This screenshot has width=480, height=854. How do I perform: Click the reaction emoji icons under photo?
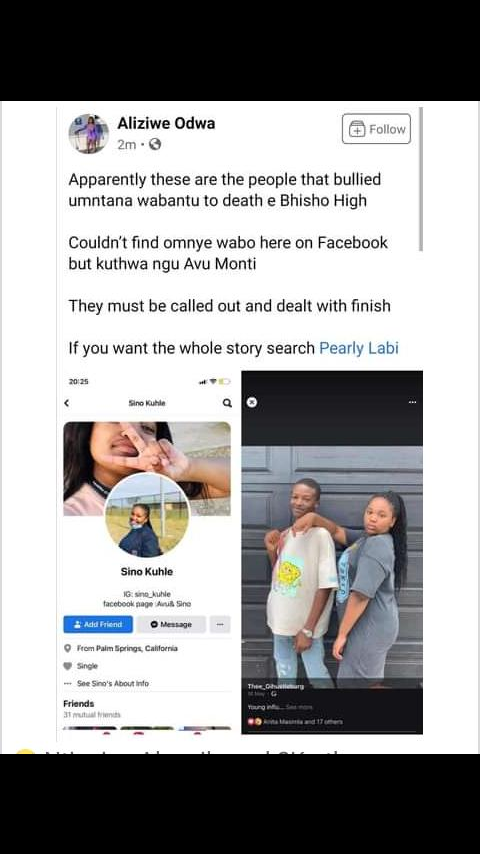click(255, 721)
